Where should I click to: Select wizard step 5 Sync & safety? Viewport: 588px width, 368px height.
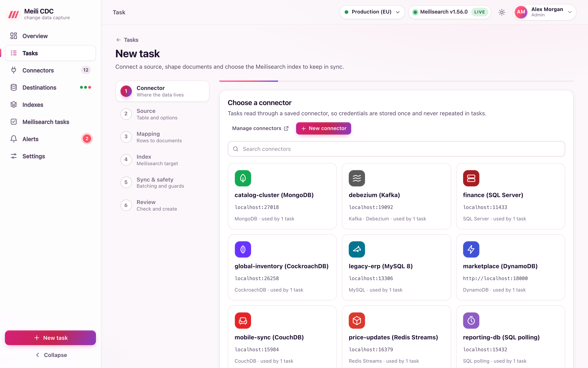[x=162, y=183]
